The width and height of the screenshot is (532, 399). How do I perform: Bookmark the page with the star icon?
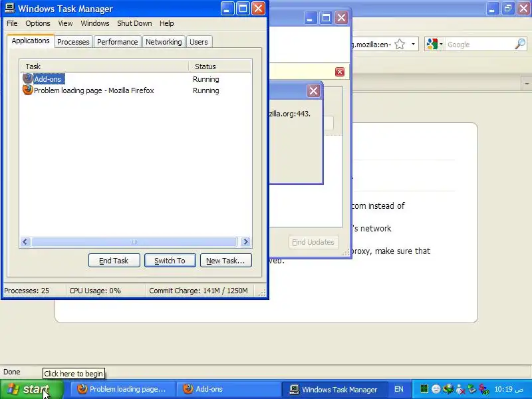click(x=400, y=44)
